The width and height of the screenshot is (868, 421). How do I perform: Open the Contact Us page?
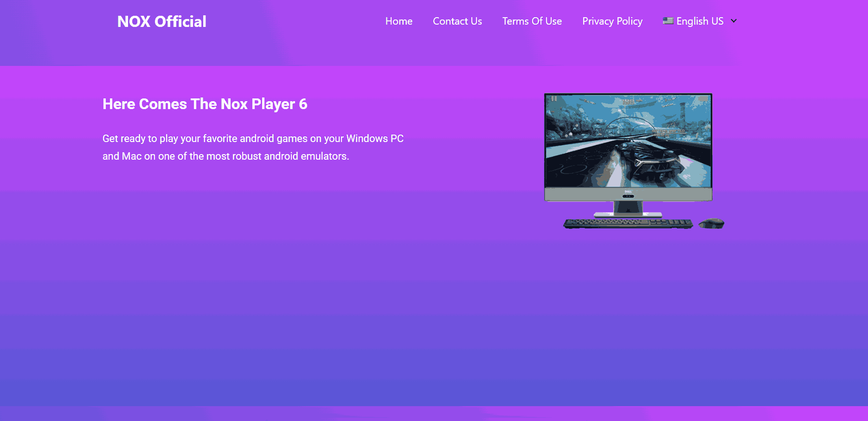(457, 21)
